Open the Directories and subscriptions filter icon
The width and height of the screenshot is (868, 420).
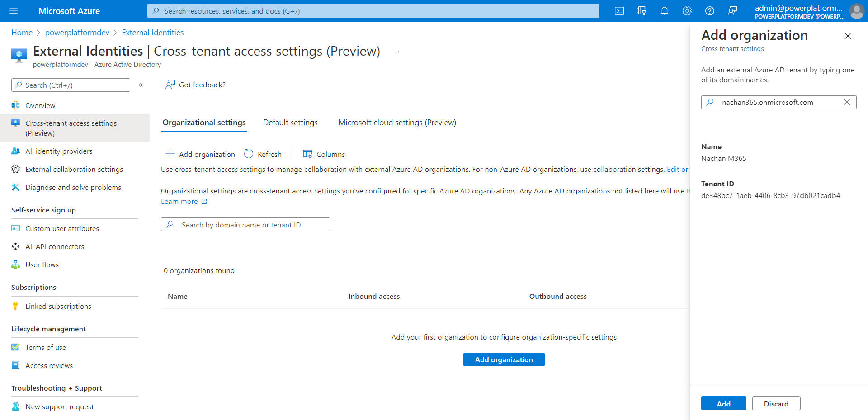coord(642,11)
